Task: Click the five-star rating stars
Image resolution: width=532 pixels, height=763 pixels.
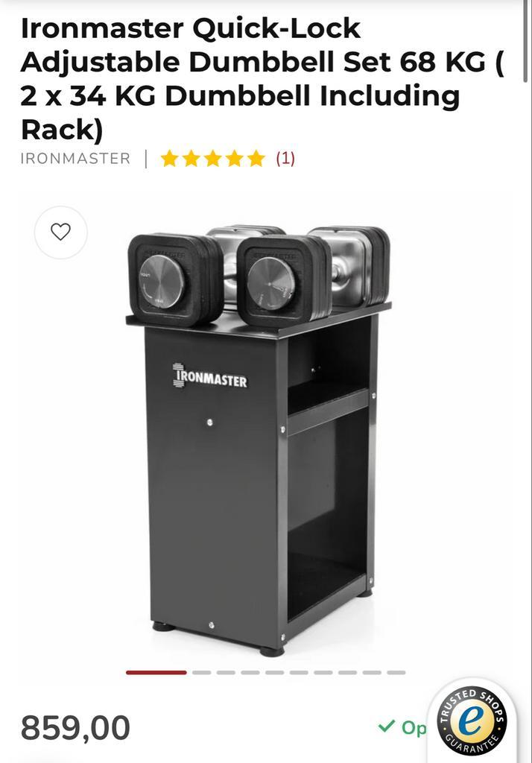Action: click(x=213, y=159)
